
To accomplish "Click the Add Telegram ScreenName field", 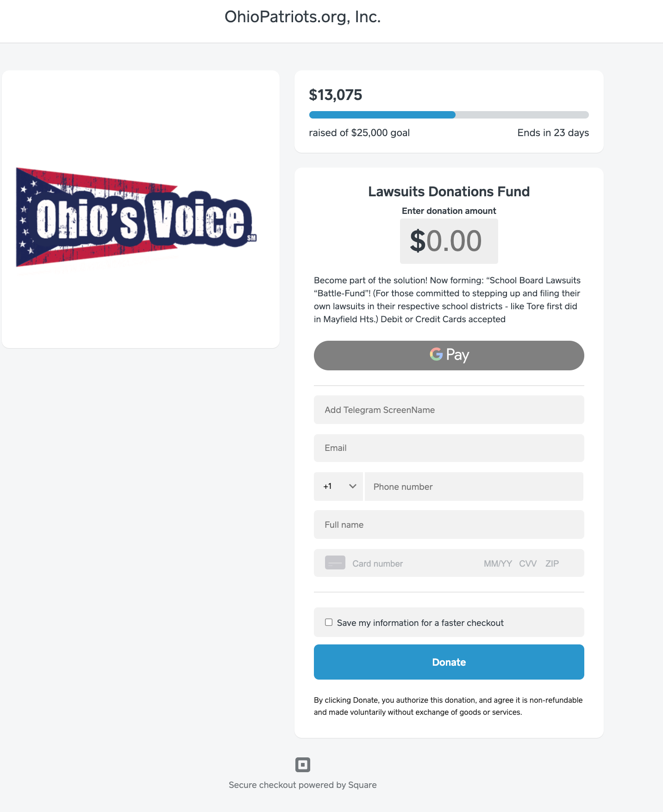I will tap(449, 410).
